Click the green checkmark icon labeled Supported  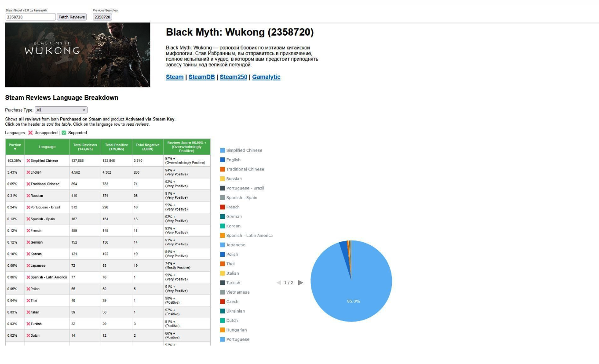(64, 133)
